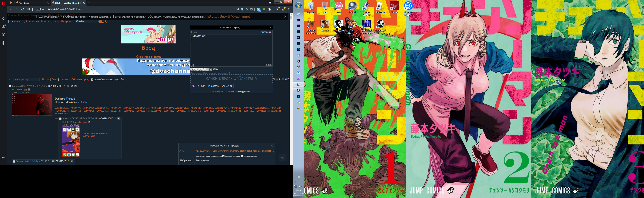This screenshot has width=644, height=198.
Task: Toggle auto-follow своими постами checkbox
Action: pyautogui.click(x=223, y=156)
